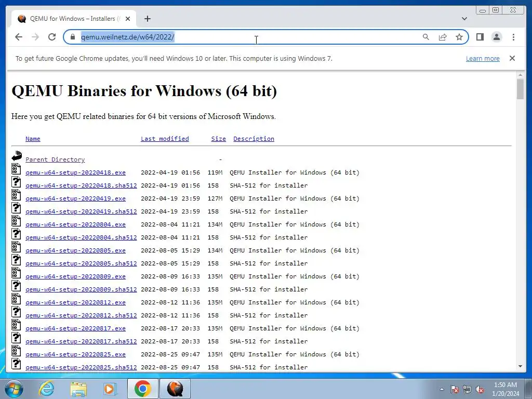The width and height of the screenshot is (532, 399).
Task: Click the forward navigation arrow
Action: 35,37
